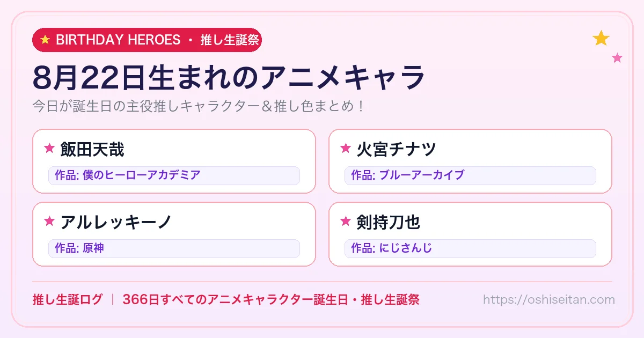Select the BIRTHDAY HEROES 推し生誕祭 badge
The width and height of the screenshot is (644, 338).
pos(147,40)
